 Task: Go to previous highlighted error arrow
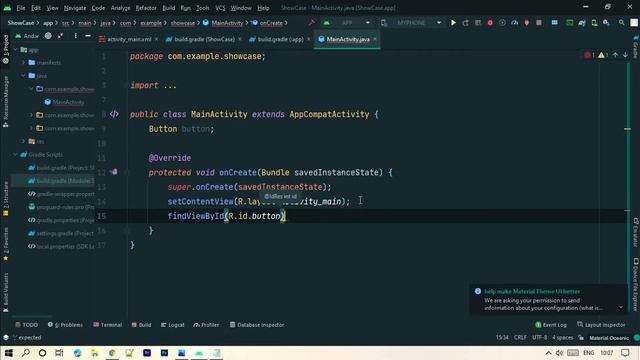coord(615,55)
